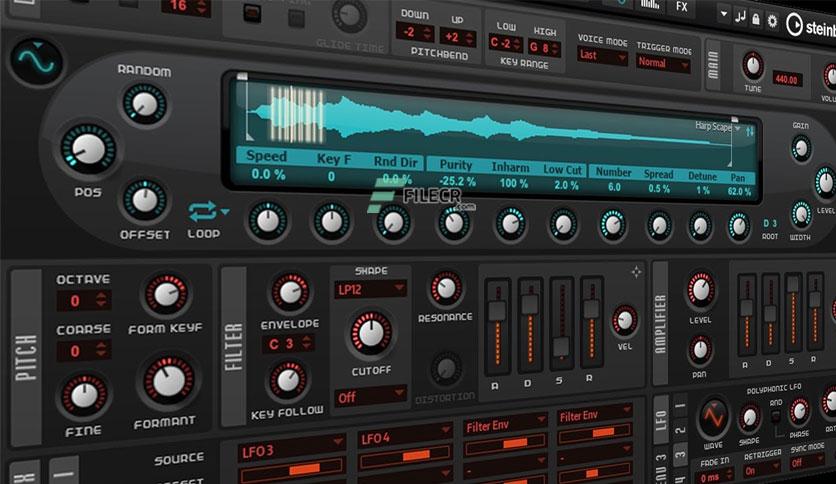The height and width of the screenshot is (484, 836).
Task: Click the Harp Scape up-down arrows icon
Action: coord(750,131)
